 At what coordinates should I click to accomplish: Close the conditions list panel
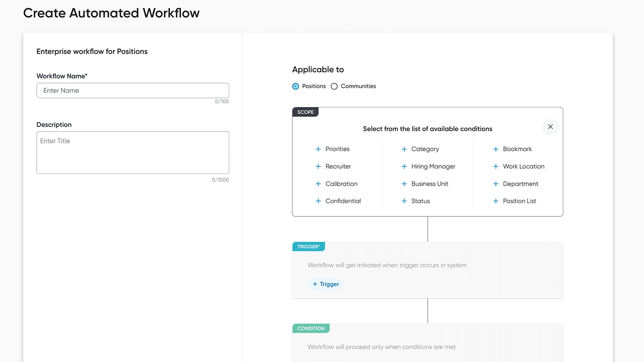550,127
